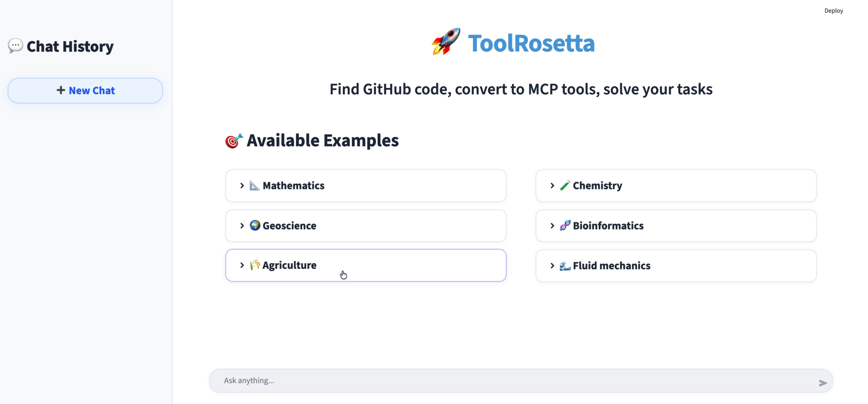Click the target icon beside Available Examples

pos(234,141)
